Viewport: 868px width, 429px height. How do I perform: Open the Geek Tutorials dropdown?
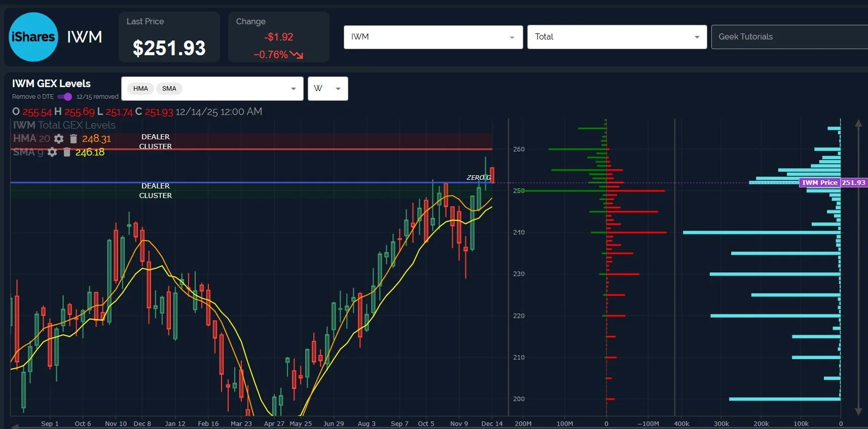pos(789,37)
